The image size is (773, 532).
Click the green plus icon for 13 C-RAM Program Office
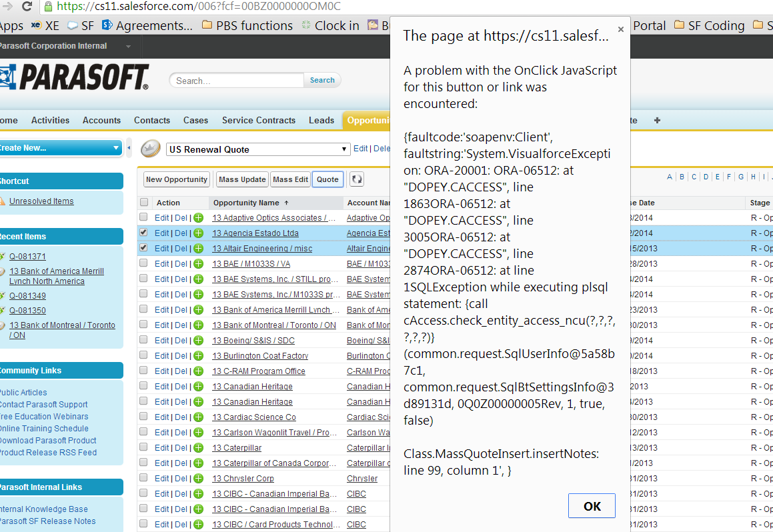198,371
